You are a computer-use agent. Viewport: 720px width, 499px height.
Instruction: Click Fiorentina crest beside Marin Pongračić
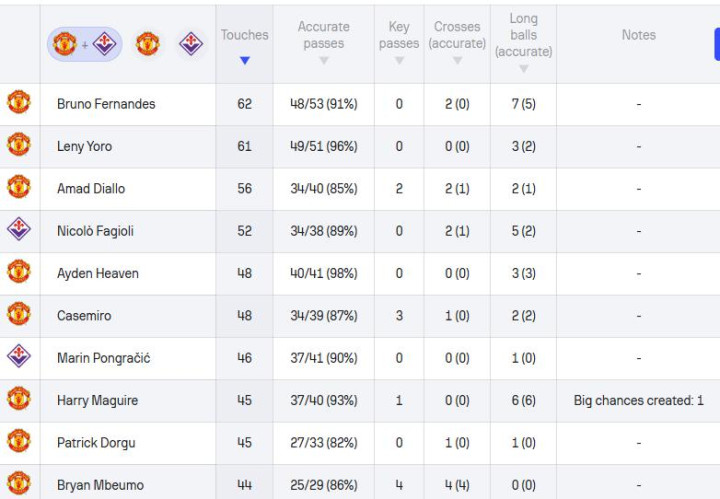click(19, 356)
